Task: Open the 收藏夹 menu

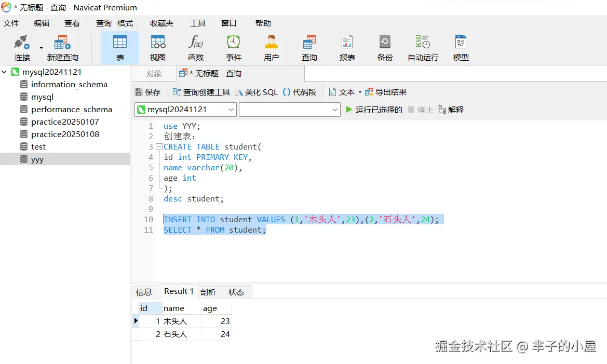Action: [x=162, y=23]
